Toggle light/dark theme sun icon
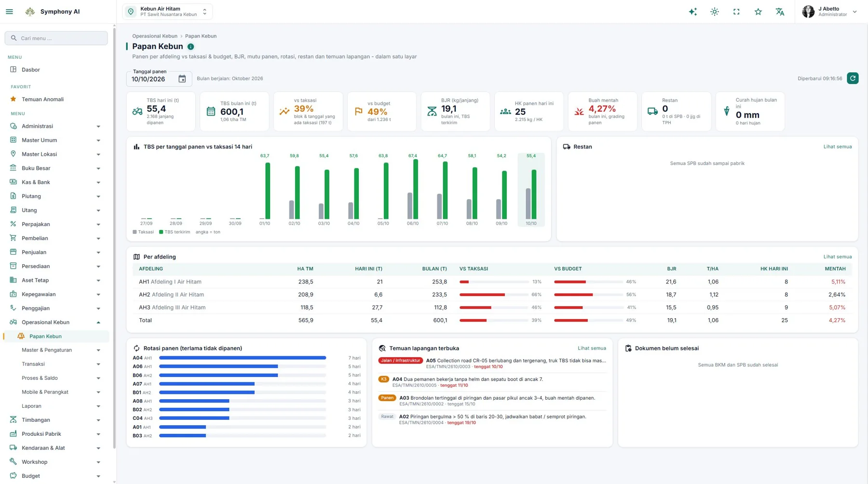 [x=714, y=12]
